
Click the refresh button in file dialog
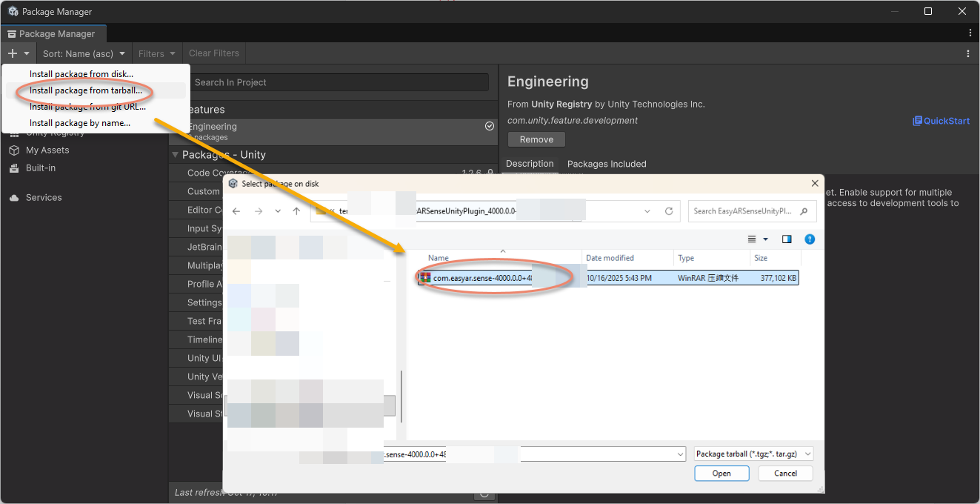pos(668,211)
